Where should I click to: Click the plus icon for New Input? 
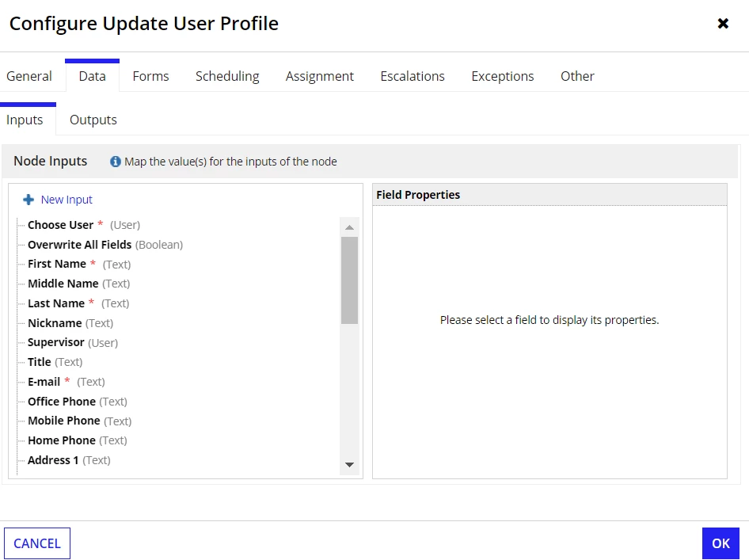coord(29,200)
